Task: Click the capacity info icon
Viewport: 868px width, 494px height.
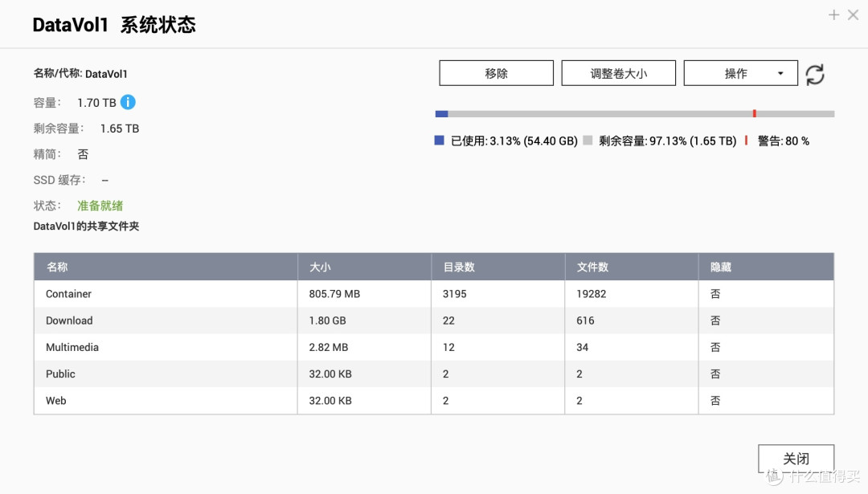Action: point(128,102)
